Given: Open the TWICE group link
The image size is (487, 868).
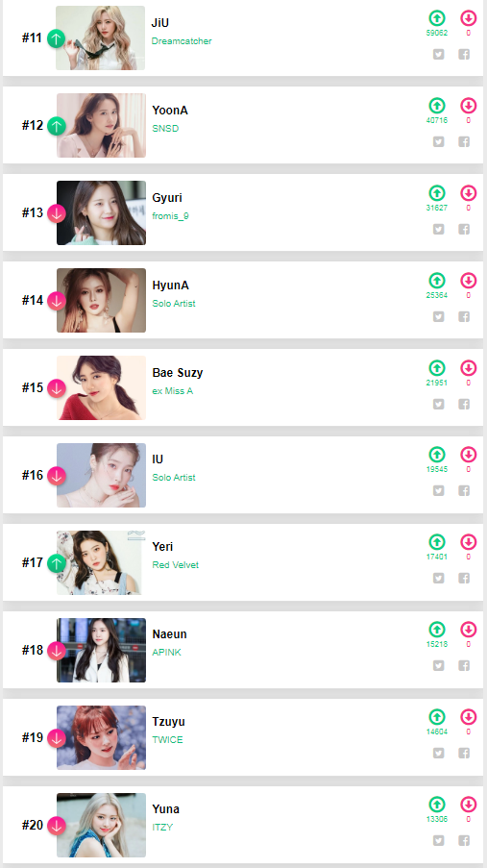Looking at the screenshot, I should point(167,739).
